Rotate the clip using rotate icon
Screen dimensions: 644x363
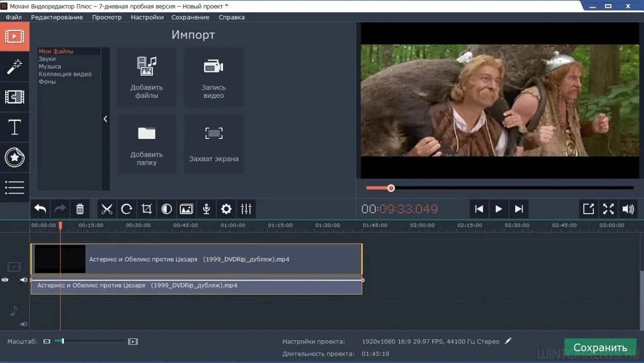(127, 209)
